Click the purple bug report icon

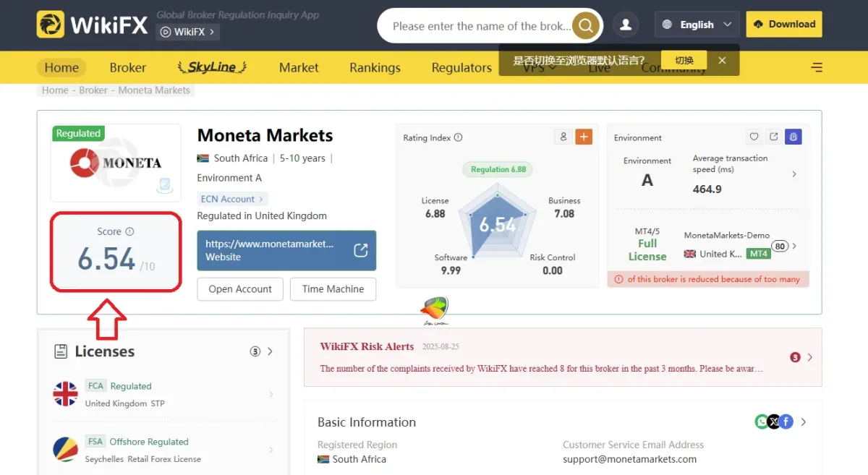(793, 137)
